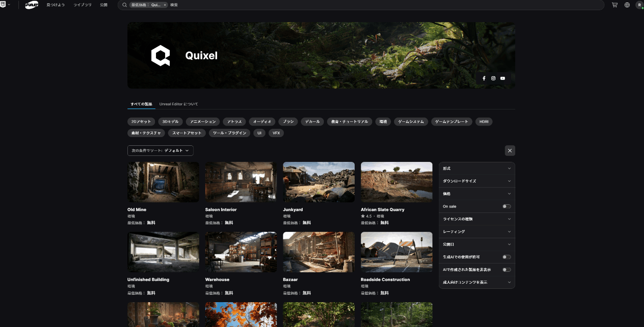Click the Quixel logo in the banner
The height and width of the screenshot is (327, 644).
pos(161,56)
